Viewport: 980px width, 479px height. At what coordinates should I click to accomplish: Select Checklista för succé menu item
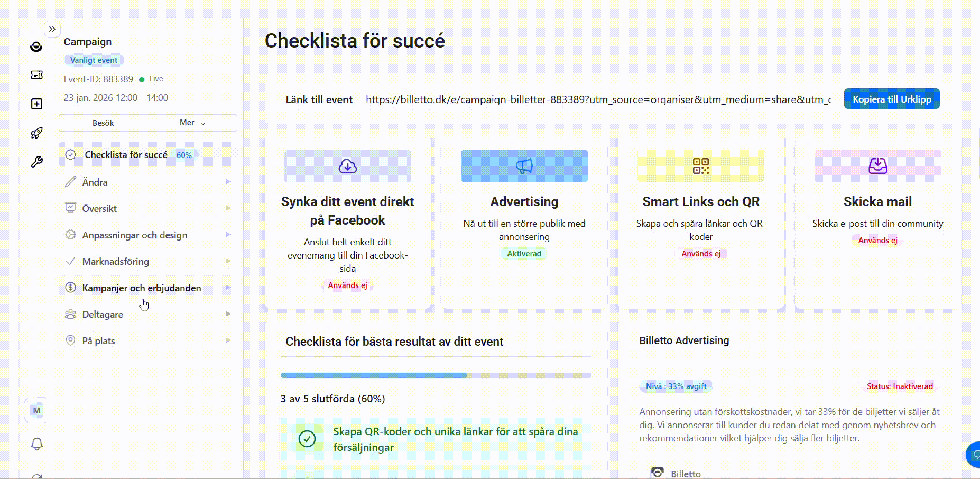click(126, 155)
